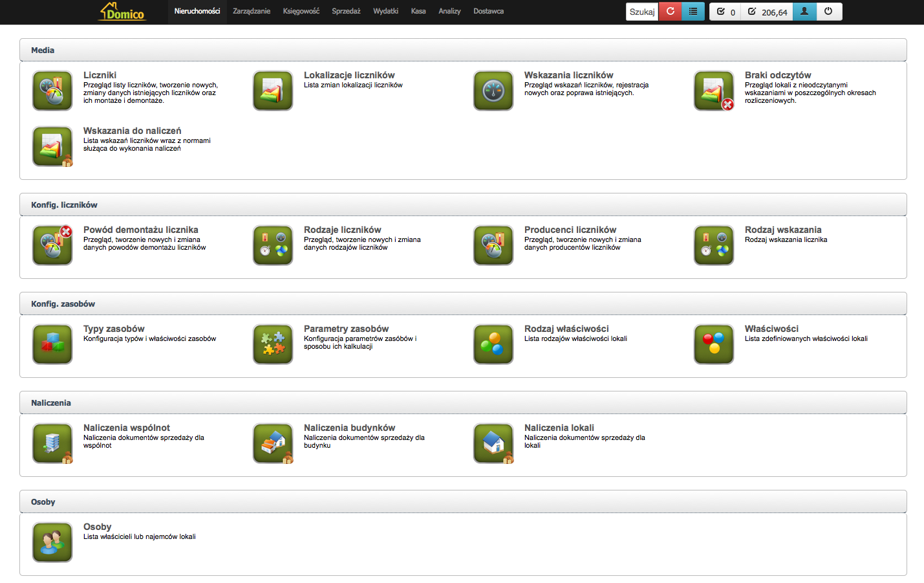924x583 pixels.
Task: Follow the Wskazania do naliczeń title link
Action: pyautogui.click(x=133, y=131)
